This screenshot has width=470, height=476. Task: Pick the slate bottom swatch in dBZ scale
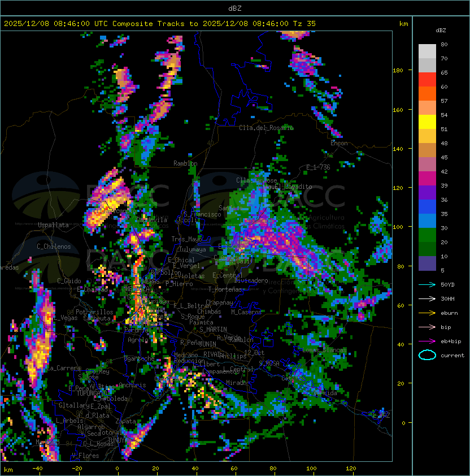427,263
